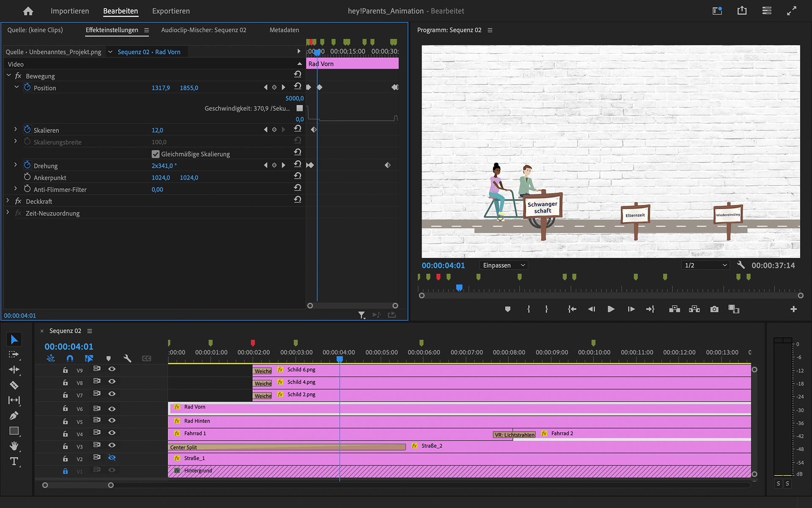Open Program monitor settings wrench
The width and height of the screenshot is (812, 508).
click(x=741, y=265)
